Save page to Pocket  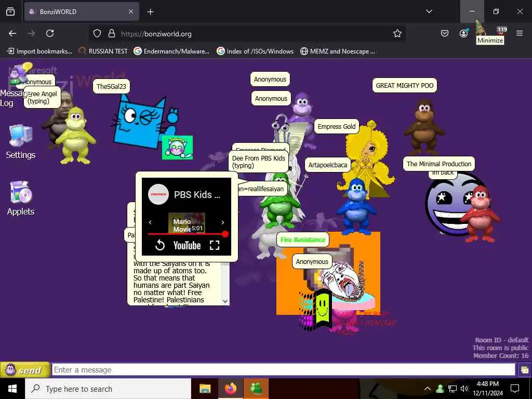[445, 33]
